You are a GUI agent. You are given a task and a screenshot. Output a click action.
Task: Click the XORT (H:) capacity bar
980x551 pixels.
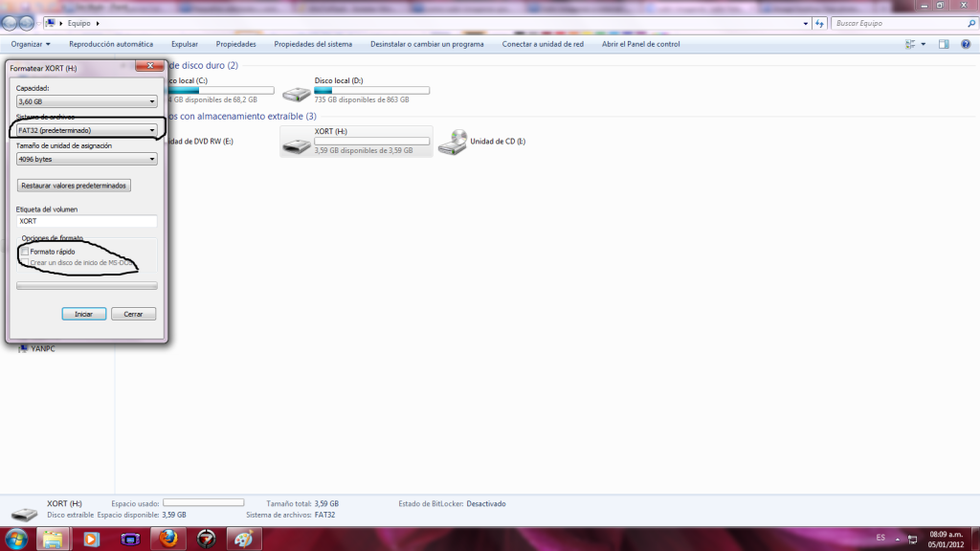point(372,142)
